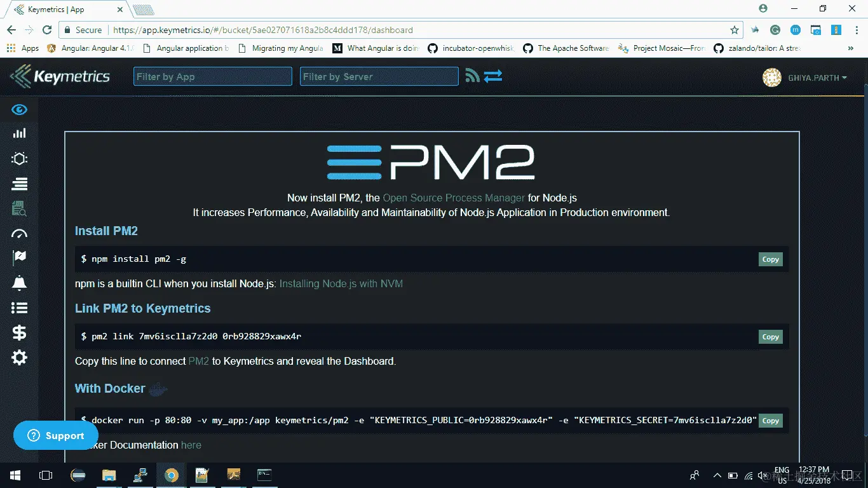Click the Install PM2 heading
The height and width of the screenshot is (488, 868).
pyautogui.click(x=106, y=231)
